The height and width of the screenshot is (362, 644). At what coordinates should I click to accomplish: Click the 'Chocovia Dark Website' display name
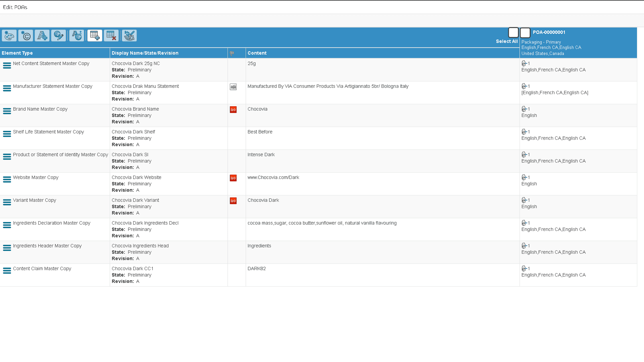click(137, 177)
